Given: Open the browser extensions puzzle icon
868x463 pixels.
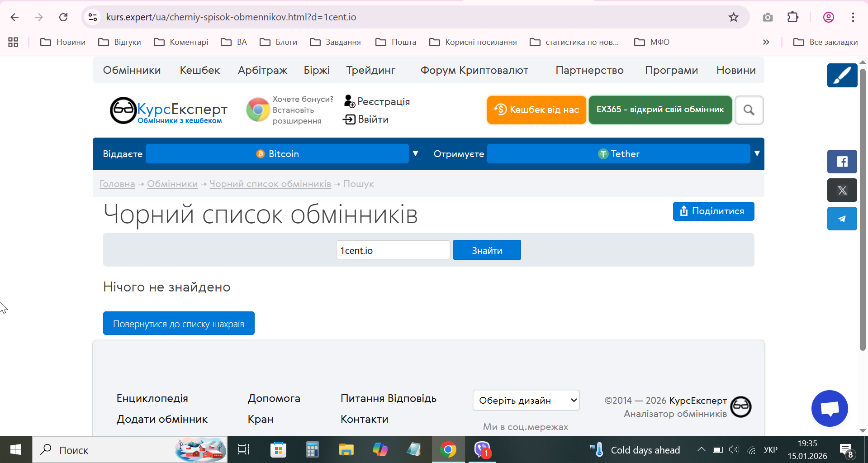Looking at the screenshot, I should pos(792,17).
